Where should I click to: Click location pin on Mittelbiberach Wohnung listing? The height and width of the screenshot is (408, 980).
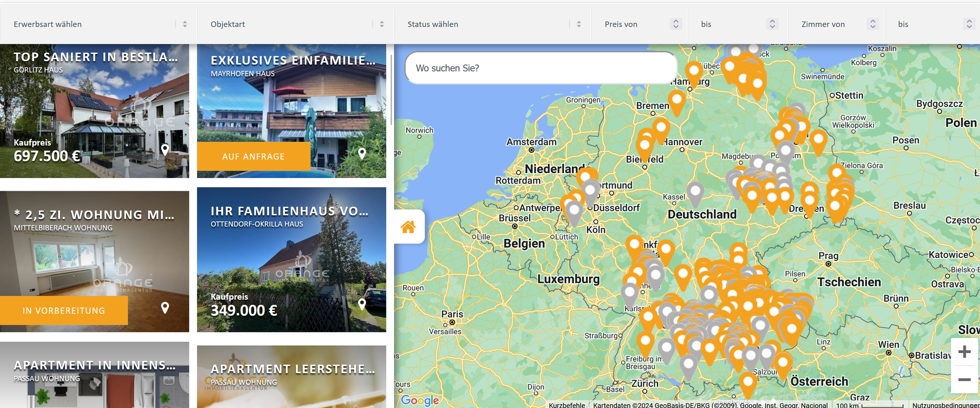pyautogui.click(x=165, y=308)
